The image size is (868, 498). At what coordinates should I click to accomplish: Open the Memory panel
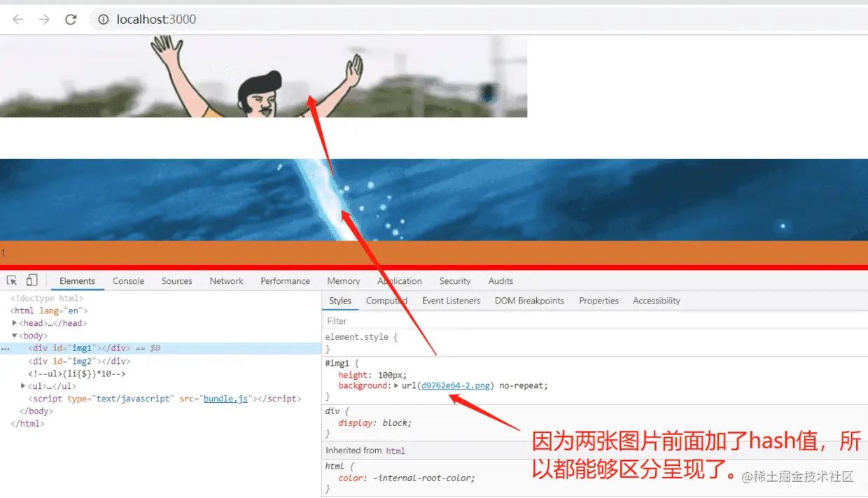tap(343, 281)
